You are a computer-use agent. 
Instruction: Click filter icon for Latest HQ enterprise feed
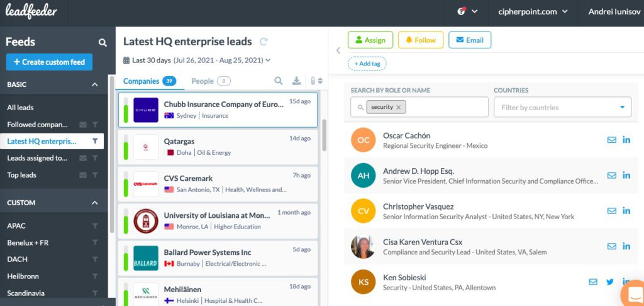coord(96,142)
